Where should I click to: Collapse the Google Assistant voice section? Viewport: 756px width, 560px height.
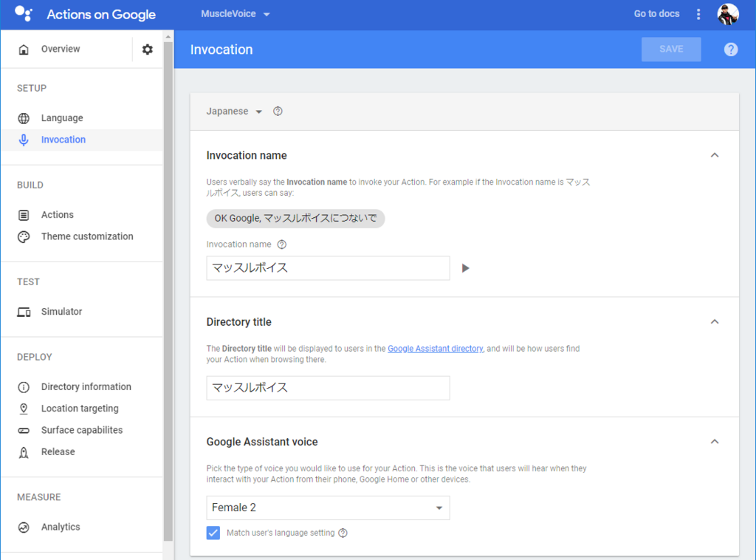pos(715,442)
